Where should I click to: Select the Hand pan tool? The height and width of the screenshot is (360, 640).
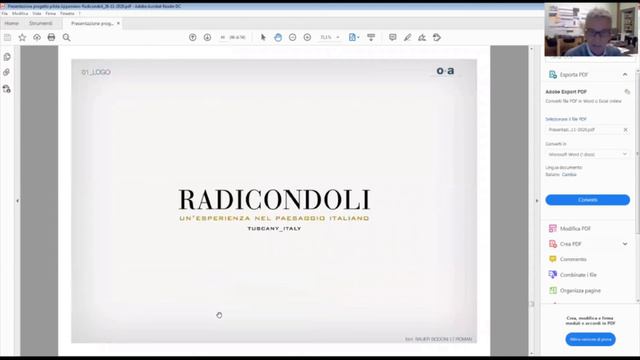(278, 38)
